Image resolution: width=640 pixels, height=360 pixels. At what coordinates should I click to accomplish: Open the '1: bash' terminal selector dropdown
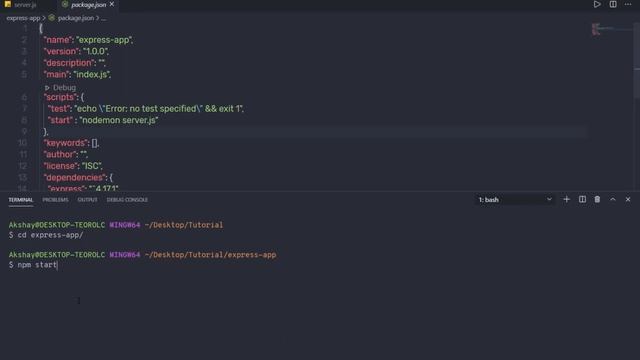[515, 200]
